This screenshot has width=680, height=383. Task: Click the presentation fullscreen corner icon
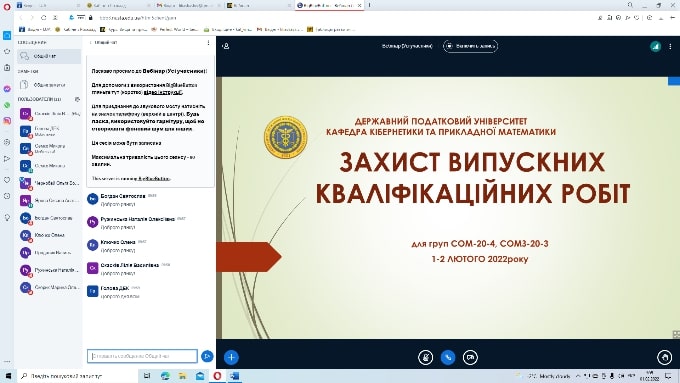[x=676, y=334]
